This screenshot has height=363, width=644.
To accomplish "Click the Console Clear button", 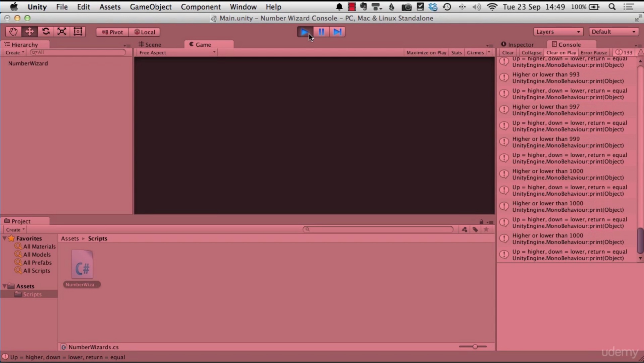I will (508, 53).
